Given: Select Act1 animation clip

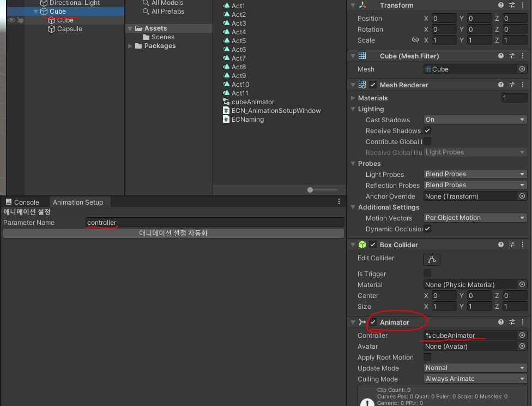Looking at the screenshot, I should [234, 6].
